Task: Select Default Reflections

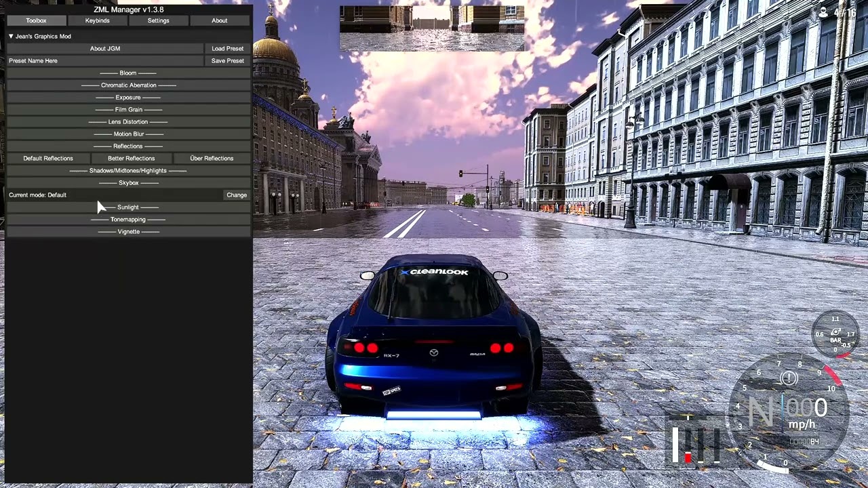Action: [x=48, y=159]
